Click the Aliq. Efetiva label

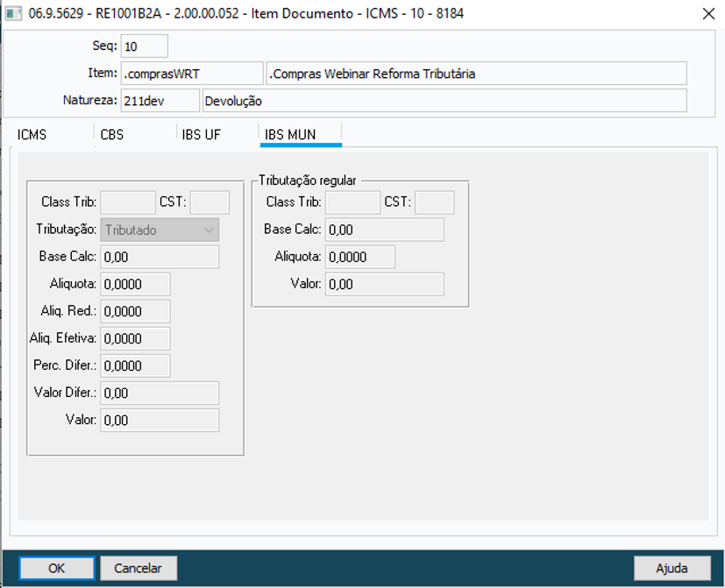tap(63, 338)
